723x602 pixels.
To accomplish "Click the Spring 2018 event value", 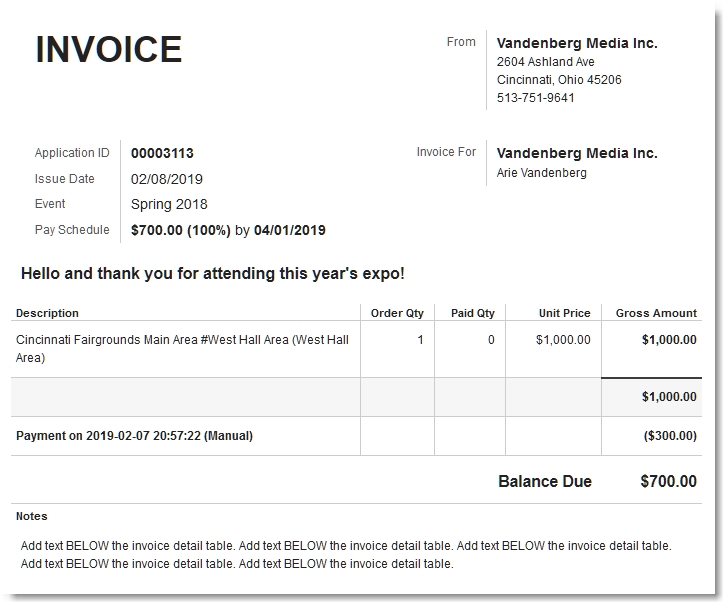I will (169, 204).
